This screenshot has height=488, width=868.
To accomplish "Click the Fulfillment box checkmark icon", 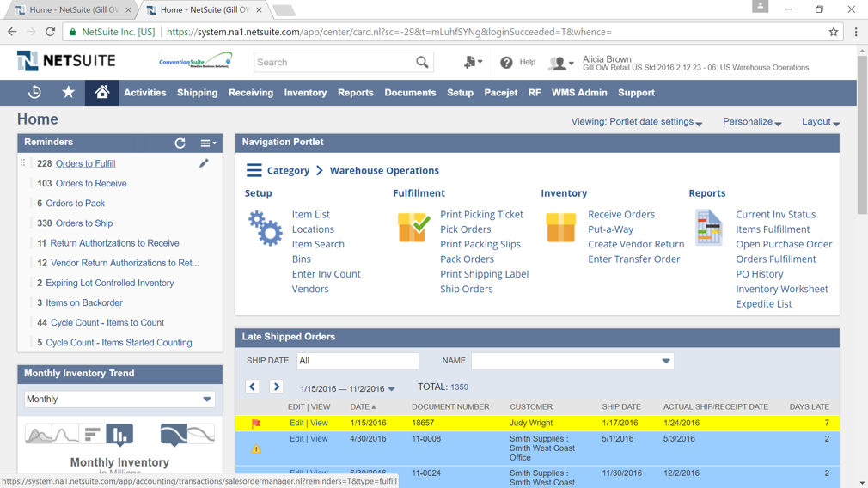I will [x=413, y=228].
